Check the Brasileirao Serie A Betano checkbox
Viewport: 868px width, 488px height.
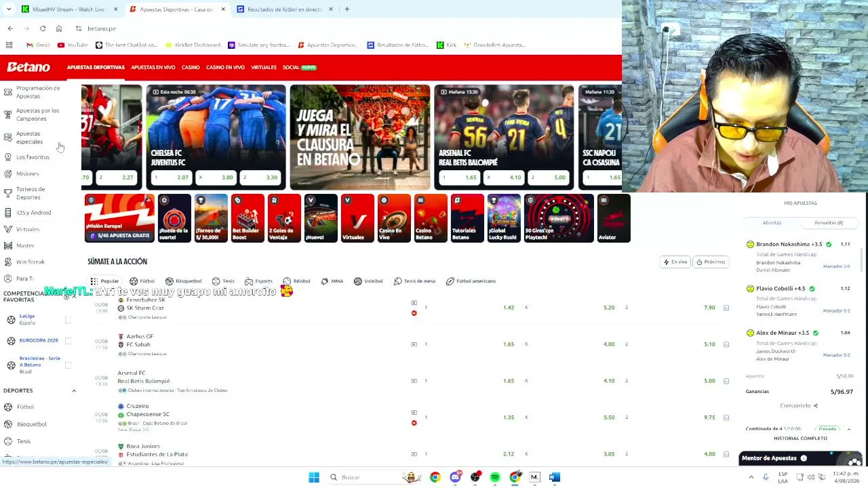pos(68,365)
